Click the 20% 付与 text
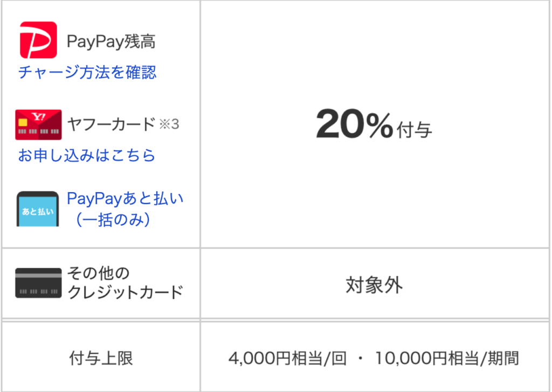Screen dimensions: 552x392 (x=374, y=124)
